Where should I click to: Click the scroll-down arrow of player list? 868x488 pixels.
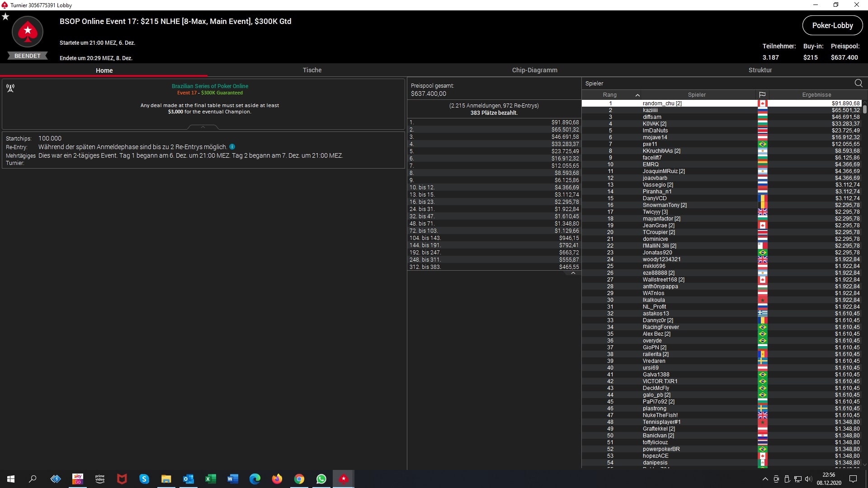[x=865, y=465]
